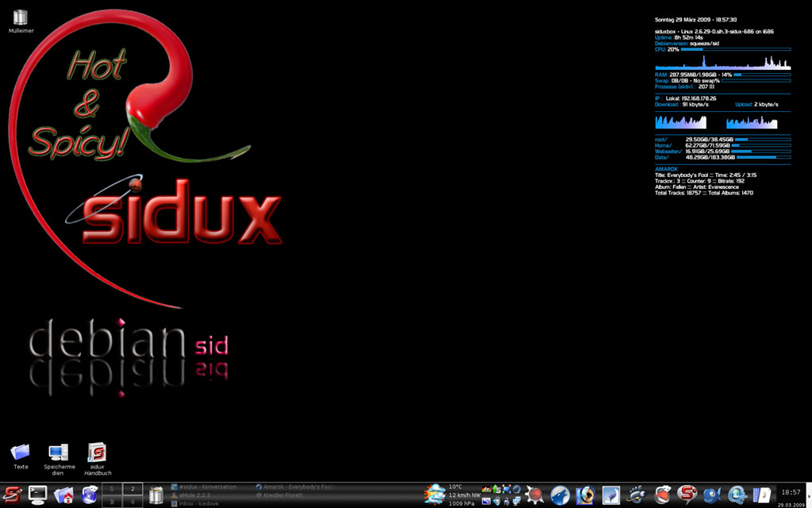Launch the terminal from the panel
This screenshot has width=812, height=508.
38,495
